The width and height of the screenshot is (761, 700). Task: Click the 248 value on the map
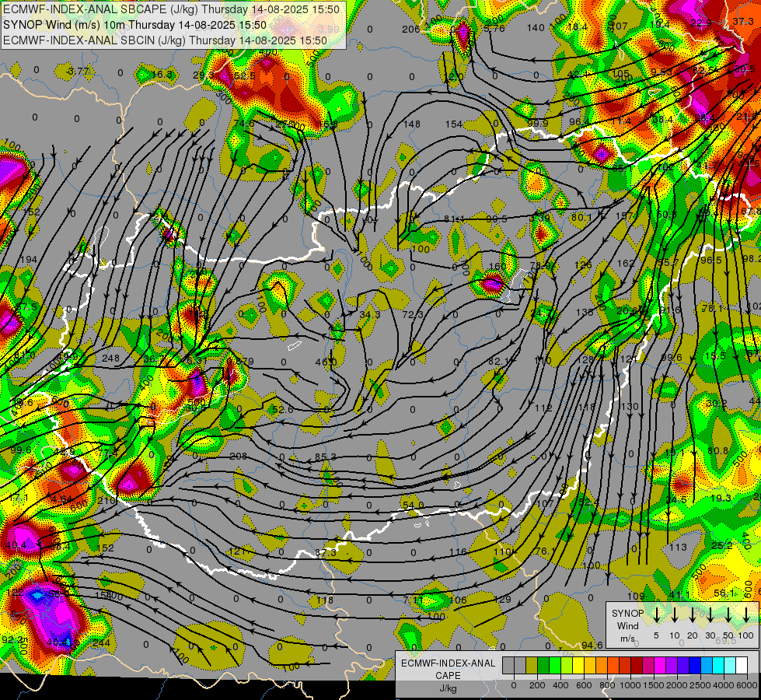pos(110,358)
